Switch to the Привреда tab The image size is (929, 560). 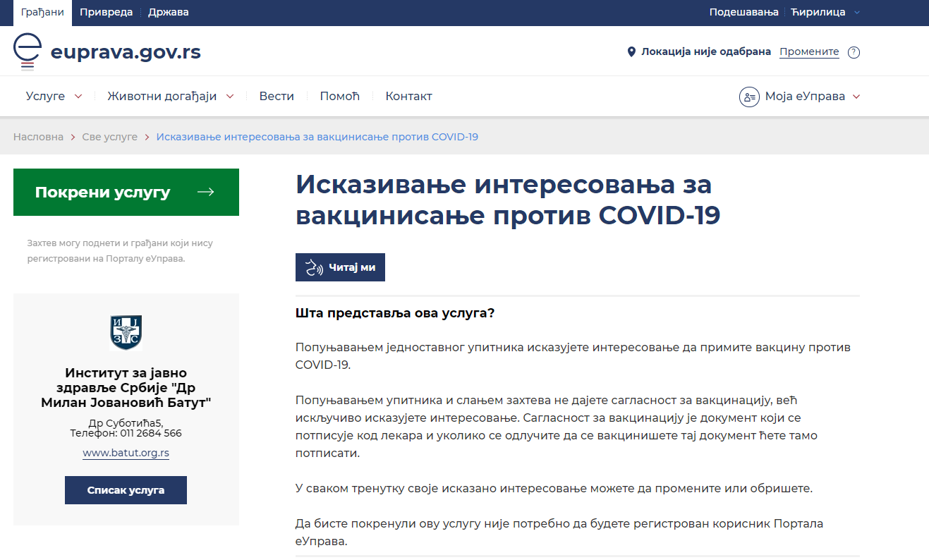(x=105, y=12)
